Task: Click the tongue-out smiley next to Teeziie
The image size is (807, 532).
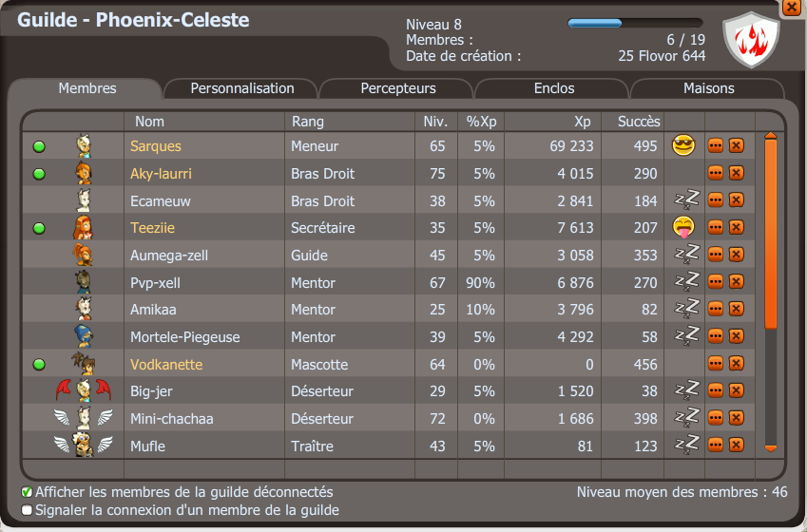Action: tap(682, 228)
